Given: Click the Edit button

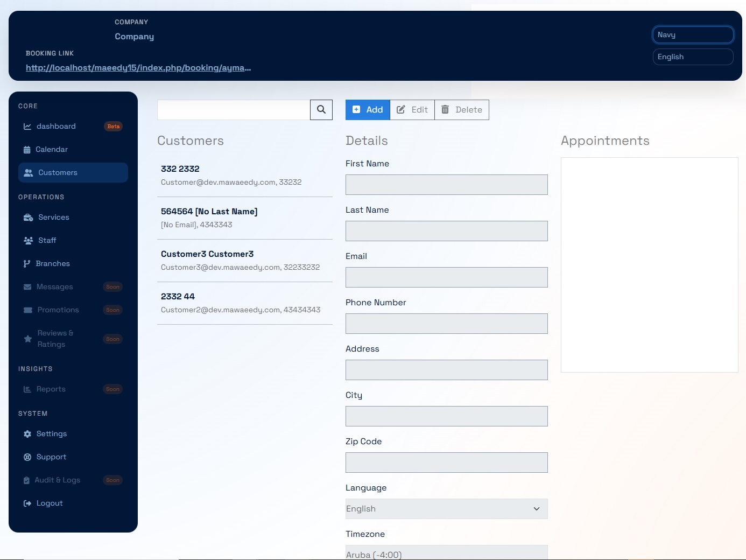Looking at the screenshot, I should [412, 109].
